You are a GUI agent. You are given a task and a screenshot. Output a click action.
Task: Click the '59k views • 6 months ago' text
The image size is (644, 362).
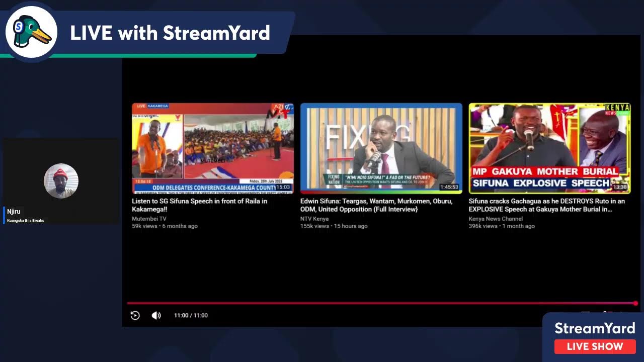pyautogui.click(x=165, y=226)
